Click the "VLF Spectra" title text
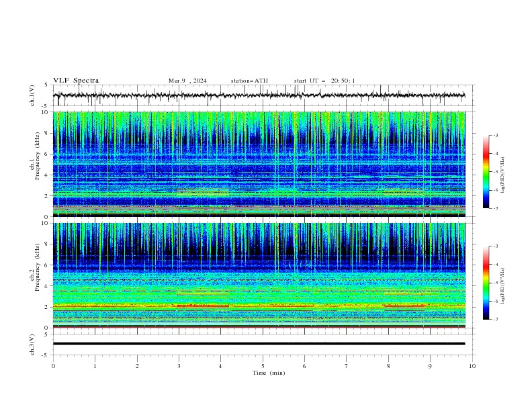 pyautogui.click(x=76, y=81)
